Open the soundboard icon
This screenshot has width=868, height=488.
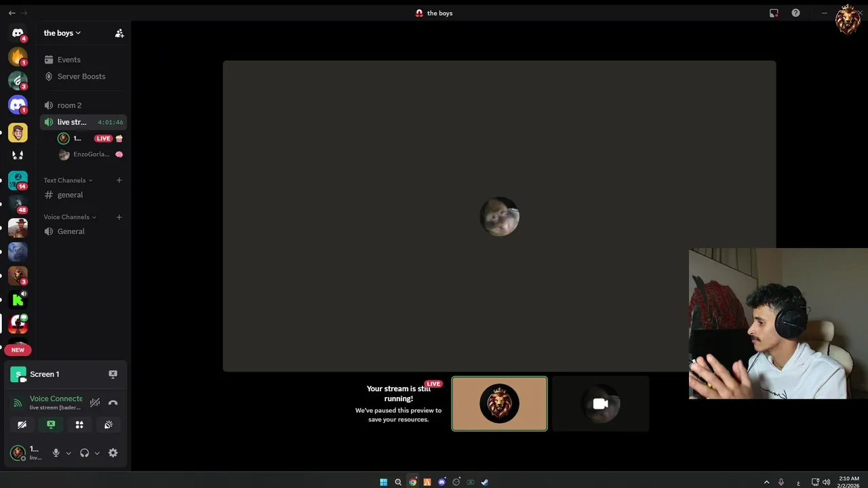(x=108, y=425)
